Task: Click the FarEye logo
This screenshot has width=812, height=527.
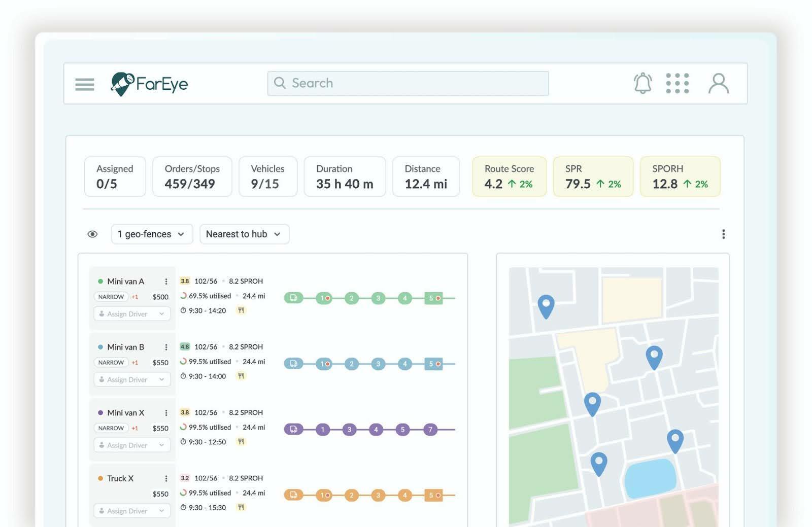Action: pyautogui.click(x=150, y=84)
